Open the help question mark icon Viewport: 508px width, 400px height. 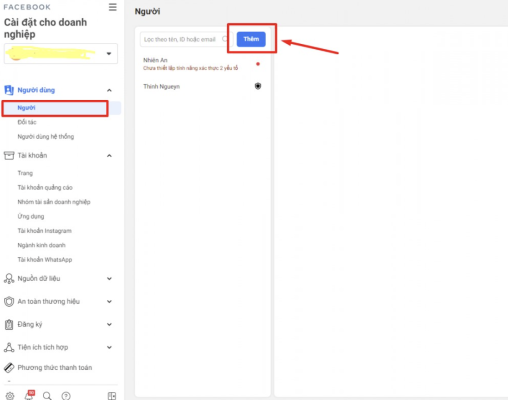66,396
